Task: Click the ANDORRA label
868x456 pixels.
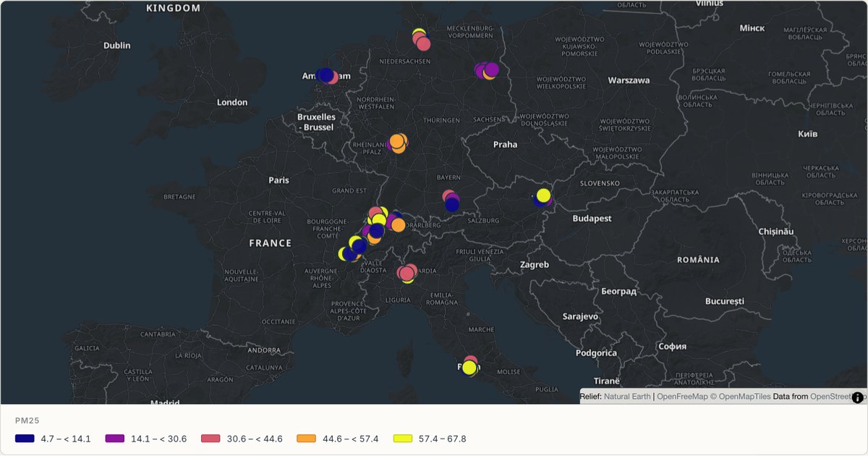Action: [263, 350]
